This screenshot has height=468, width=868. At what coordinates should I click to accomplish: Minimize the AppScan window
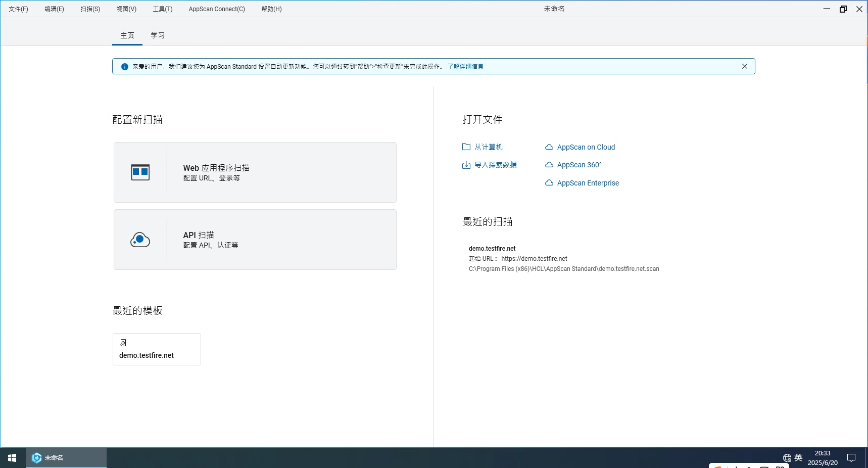827,9
